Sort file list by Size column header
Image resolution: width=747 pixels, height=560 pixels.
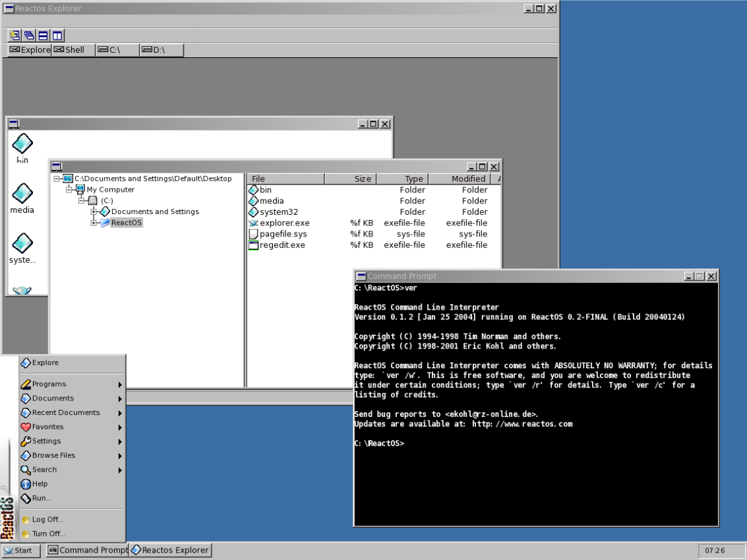tap(350, 179)
